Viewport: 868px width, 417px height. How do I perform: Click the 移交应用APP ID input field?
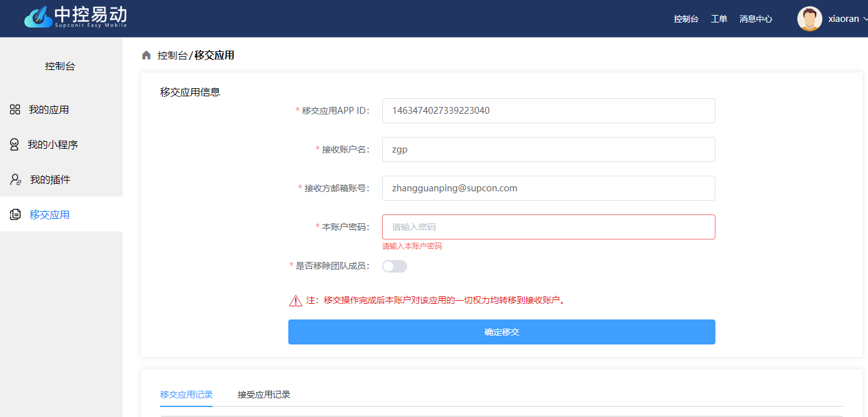(548, 111)
